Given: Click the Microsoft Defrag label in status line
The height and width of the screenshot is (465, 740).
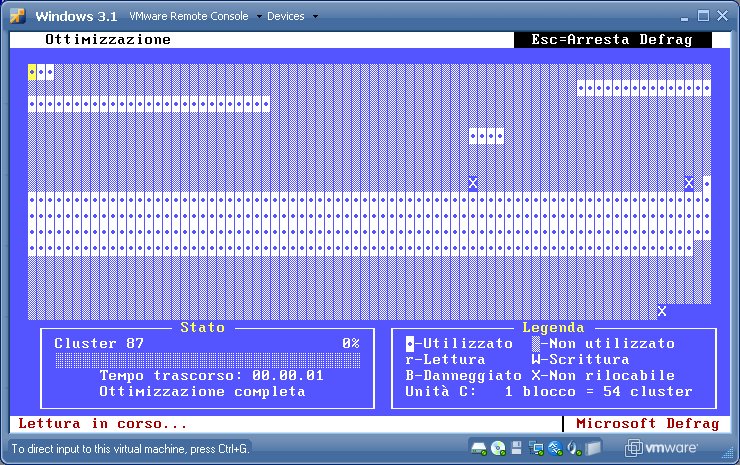Looking at the screenshot, I should [647, 424].
